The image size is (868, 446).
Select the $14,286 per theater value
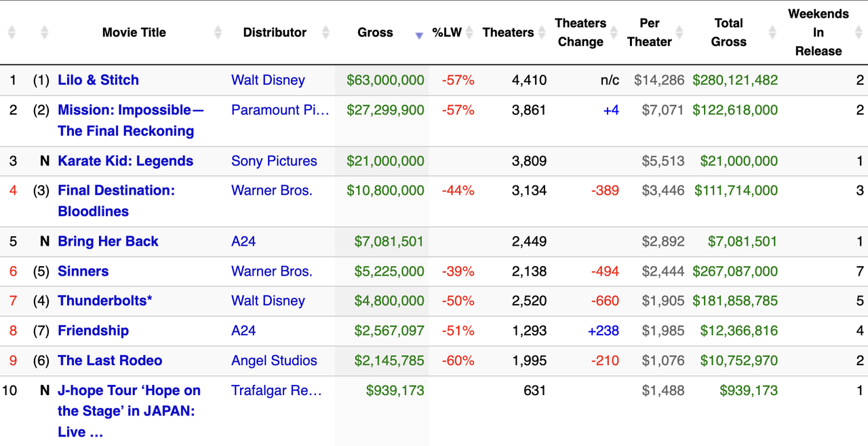[x=659, y=80]
